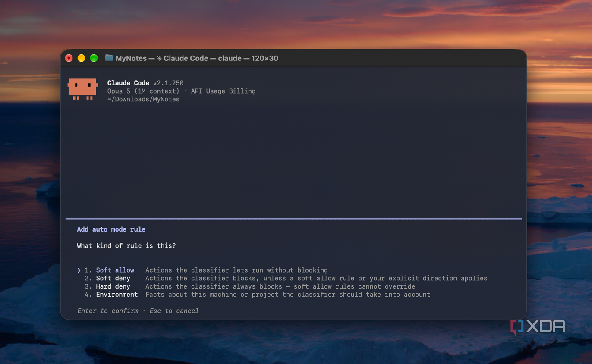The image size is (592, 364).
Task: Minimize the terminal with yellow button
Action: tap(81, 58)
